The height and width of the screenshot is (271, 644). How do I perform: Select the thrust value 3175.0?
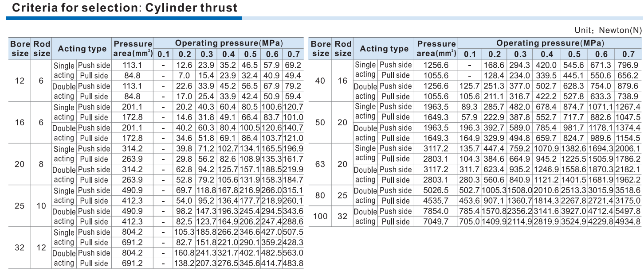click(x=628, y=201)
